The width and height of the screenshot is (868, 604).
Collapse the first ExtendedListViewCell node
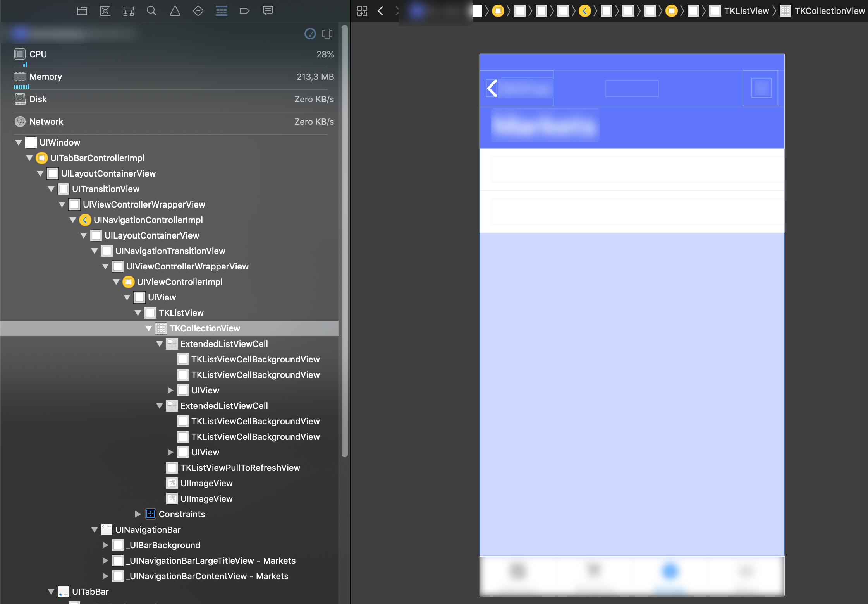[x=159, y=344]
